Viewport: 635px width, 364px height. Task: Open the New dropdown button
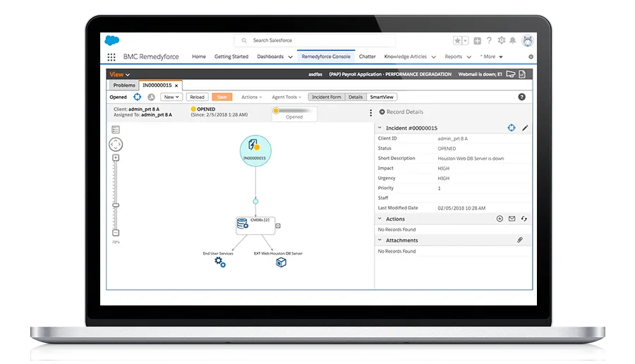[171, 97]
